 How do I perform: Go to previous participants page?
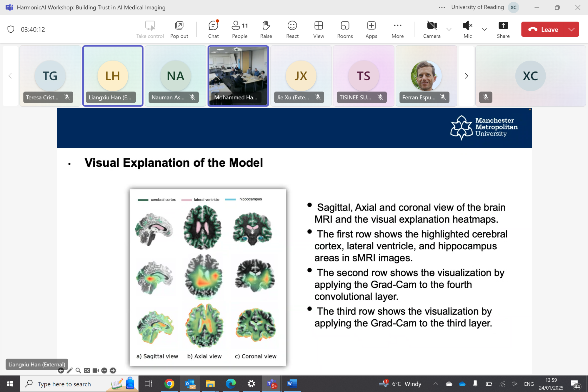coord(10,76)
